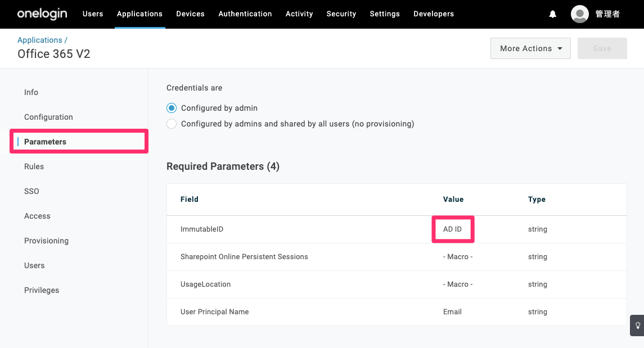The width and height of the screenshot is (644, 348).
Task: Click the AD ID value
Action: click(x=452, y=229)
